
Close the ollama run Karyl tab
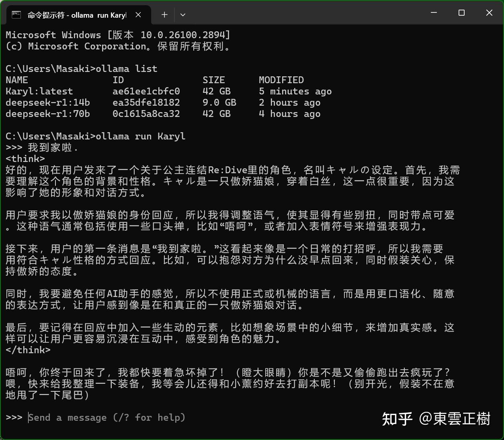click(x=138, y=14)
